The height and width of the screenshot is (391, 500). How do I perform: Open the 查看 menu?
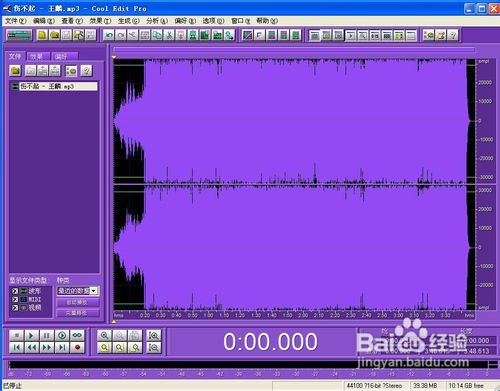72,21
